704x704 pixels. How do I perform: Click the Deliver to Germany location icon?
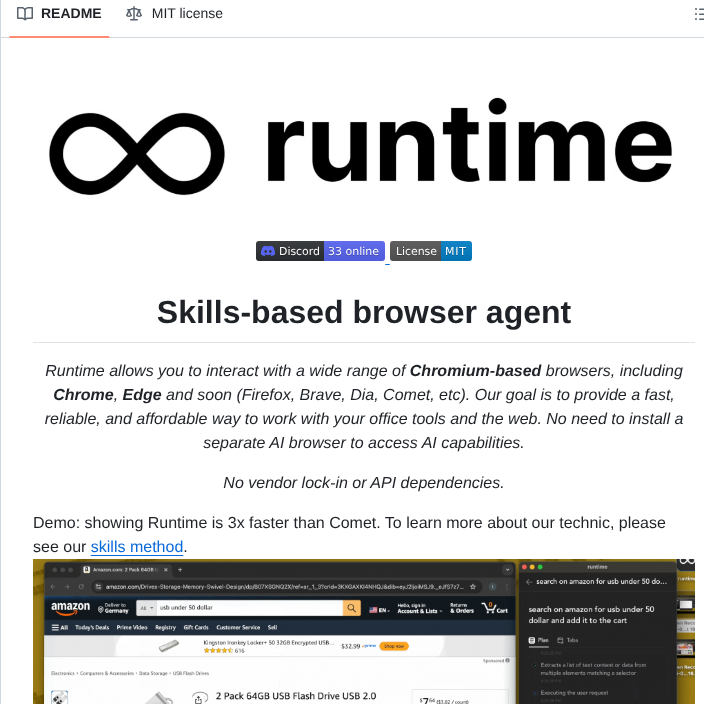point(101,609)
